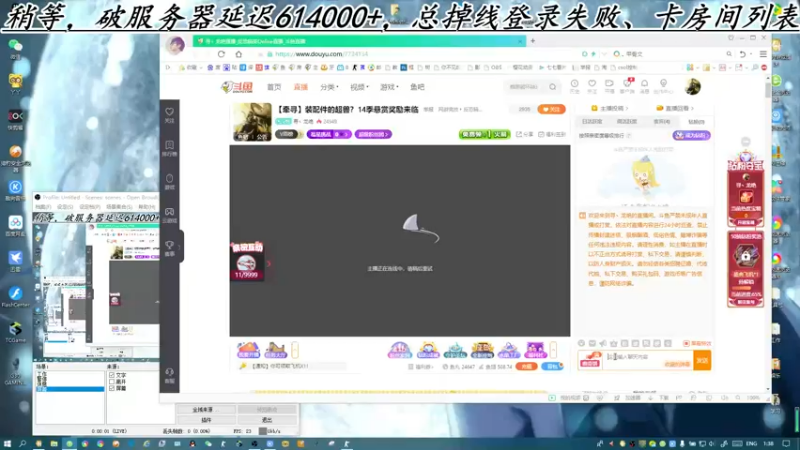The height and width of the screenshot is (450, 800).
Task: Click the browser page vertical scrollbar
Action: (768, 90)
